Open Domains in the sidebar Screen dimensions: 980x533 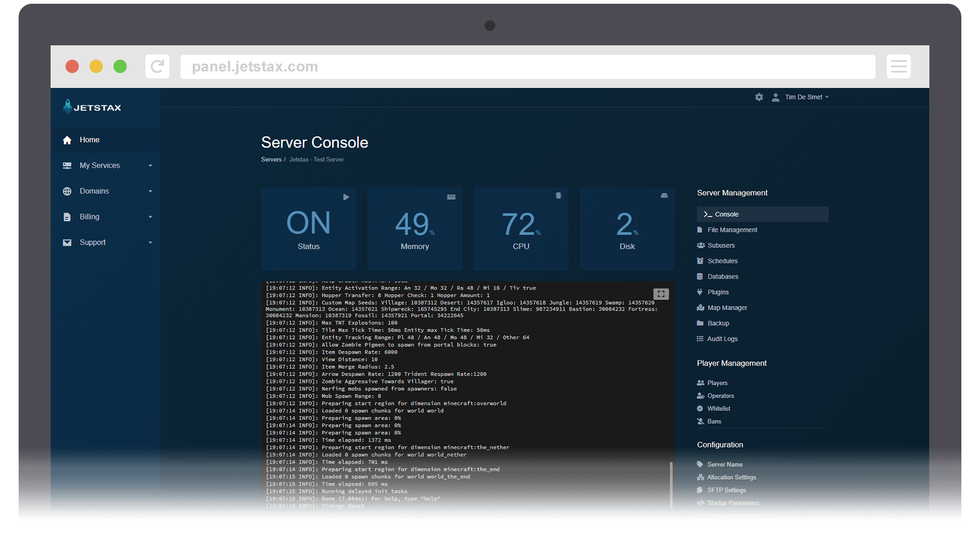pyautogui.click(x=105, y=191)
